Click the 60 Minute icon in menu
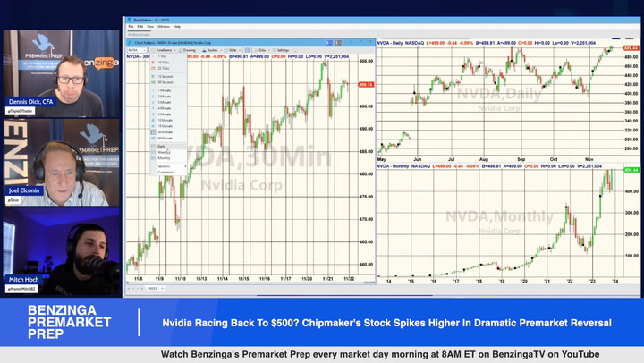The image size is (644, 363). coord(154,138)
